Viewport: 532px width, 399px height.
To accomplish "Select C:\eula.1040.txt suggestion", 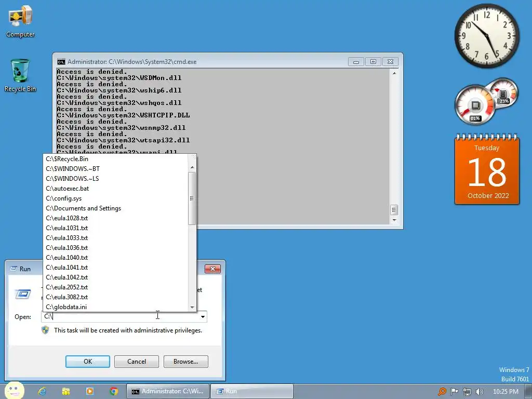I will (115, 258).
